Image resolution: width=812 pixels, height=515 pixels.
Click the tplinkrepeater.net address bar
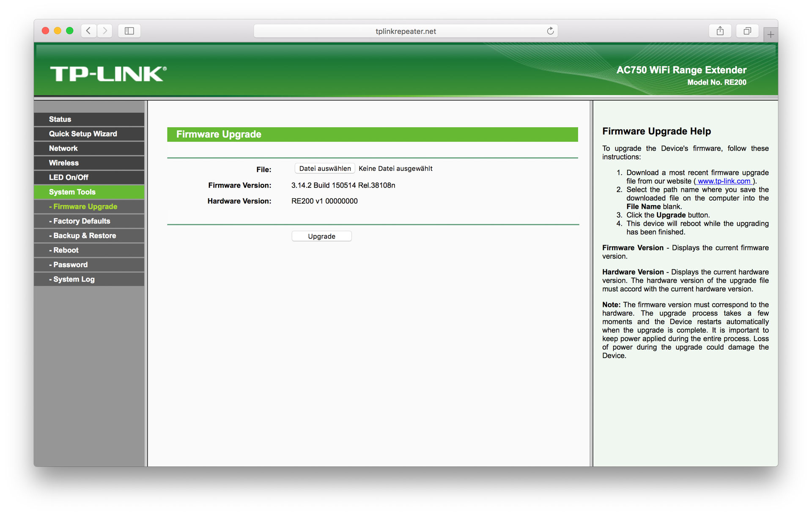pos(406,31)
